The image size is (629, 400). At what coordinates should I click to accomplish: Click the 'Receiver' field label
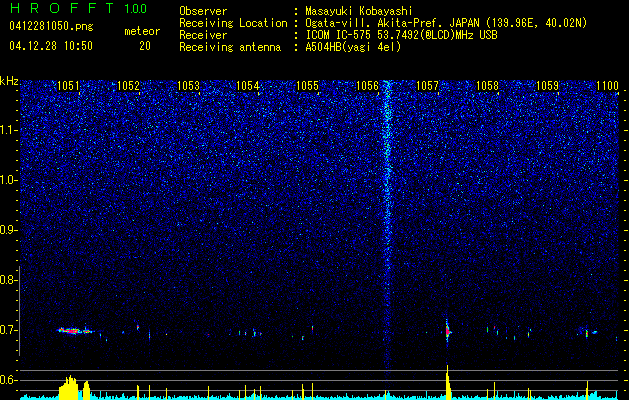point(203,35)
